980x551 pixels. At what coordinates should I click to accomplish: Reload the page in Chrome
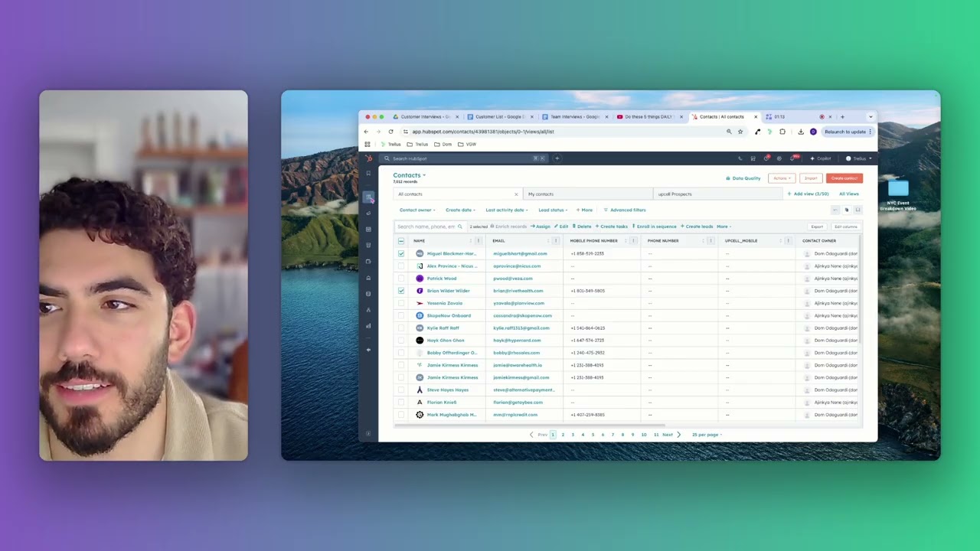point(390,132)
